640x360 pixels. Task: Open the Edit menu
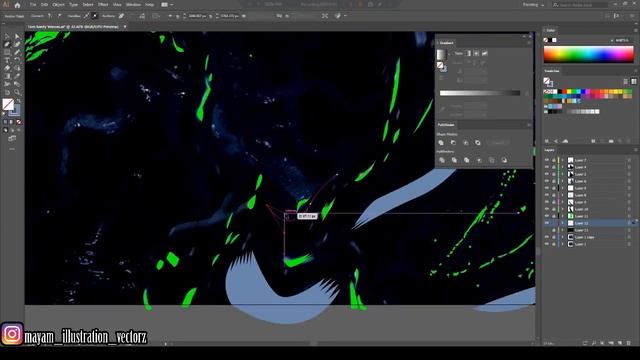[44, 5]
